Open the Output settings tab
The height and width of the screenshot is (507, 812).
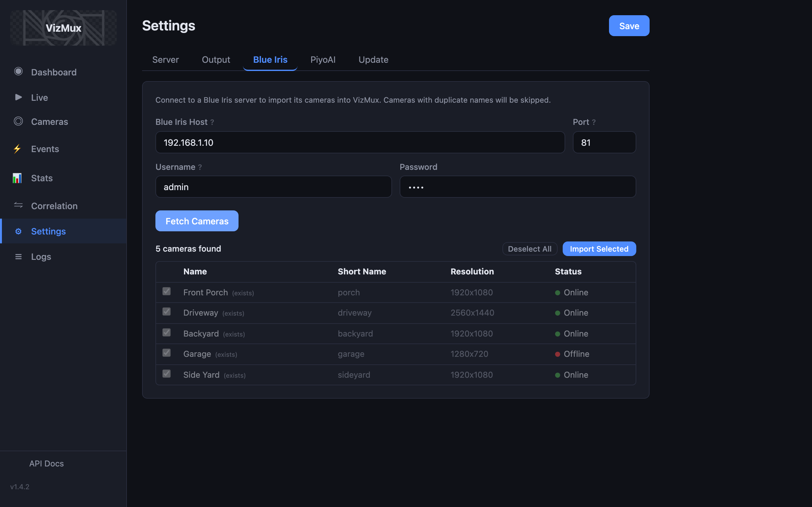point(216,60)
